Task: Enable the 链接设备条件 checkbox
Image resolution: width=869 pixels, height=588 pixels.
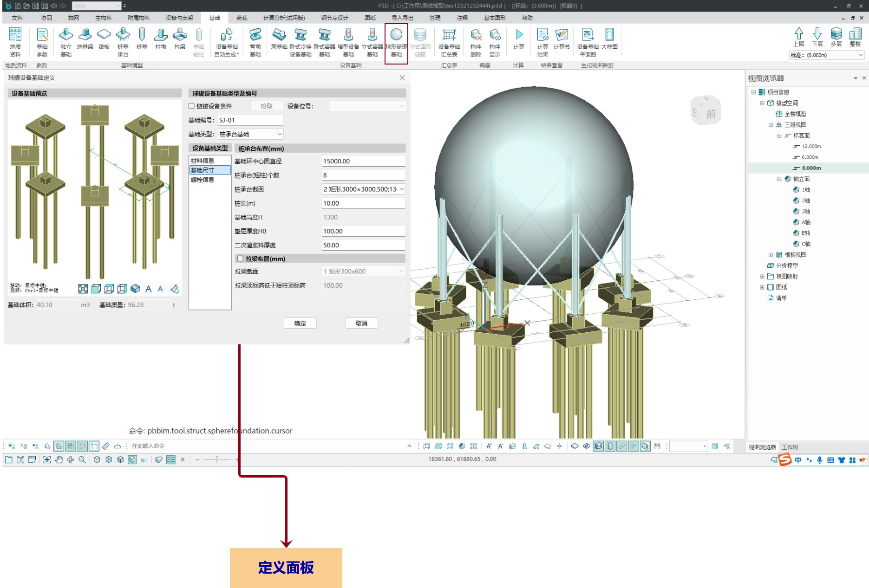Action: (x=191, y=106)
